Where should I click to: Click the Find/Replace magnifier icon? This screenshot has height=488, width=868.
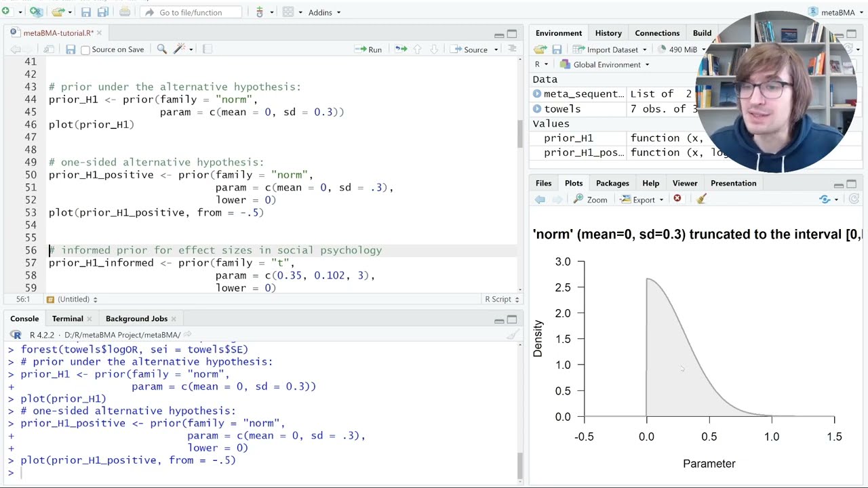coord(162,49)
